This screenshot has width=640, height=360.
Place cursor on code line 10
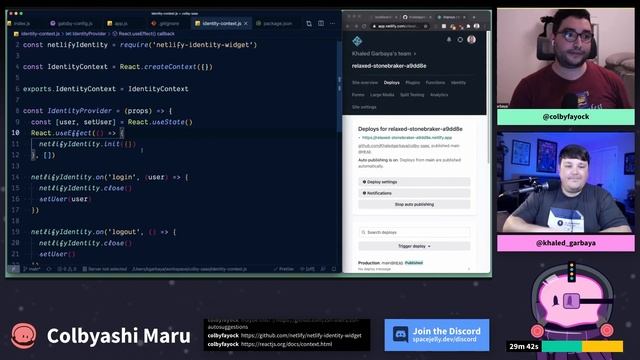click(78, 133)
